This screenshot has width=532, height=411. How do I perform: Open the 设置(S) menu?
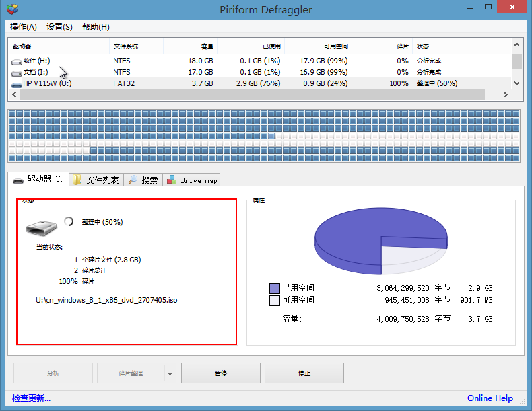[59, 27]
